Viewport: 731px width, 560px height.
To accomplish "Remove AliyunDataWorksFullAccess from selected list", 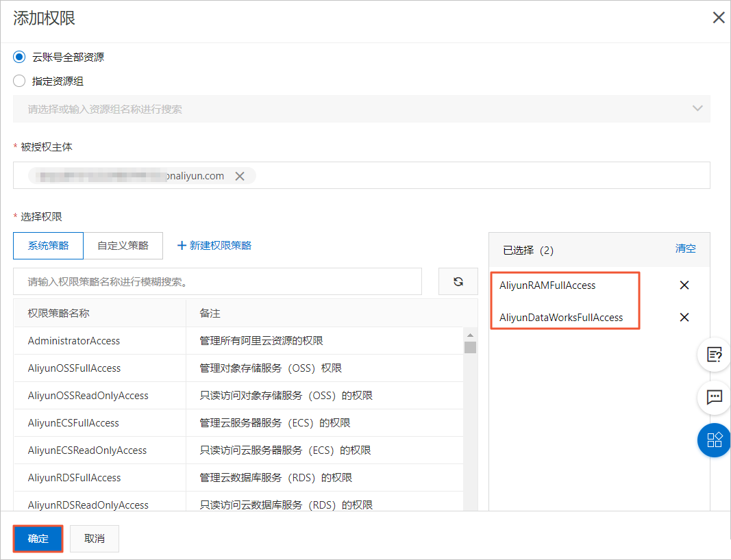I will [x=684, y=317].
